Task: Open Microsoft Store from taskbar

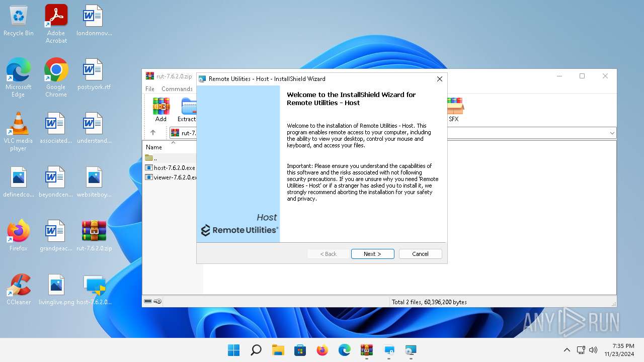Action: (x=300, y=350)
